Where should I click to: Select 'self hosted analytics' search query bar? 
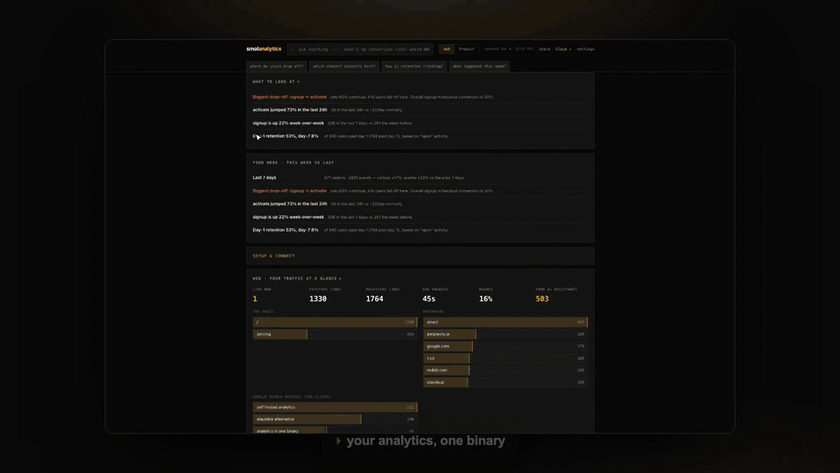click(x=335, y=408)
